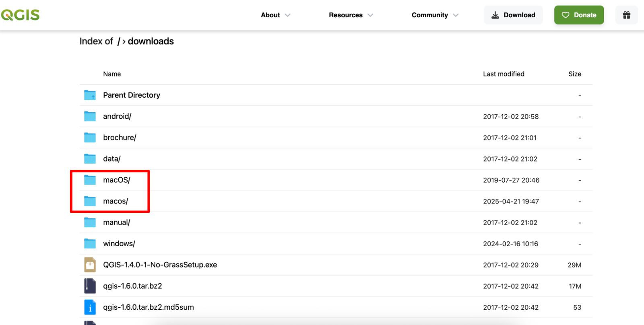The height and width of the screenshot is (325, 644).
Task: Open the macOS/ directory link
Action: [x=117, y=180]
